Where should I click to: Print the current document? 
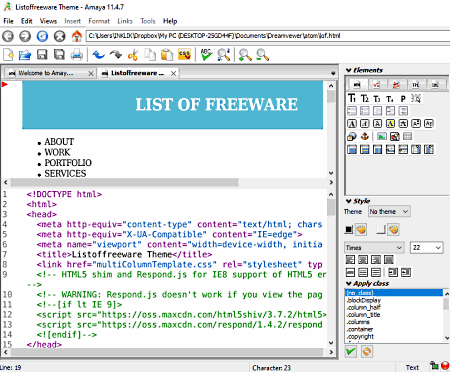[x=77, y=55]
